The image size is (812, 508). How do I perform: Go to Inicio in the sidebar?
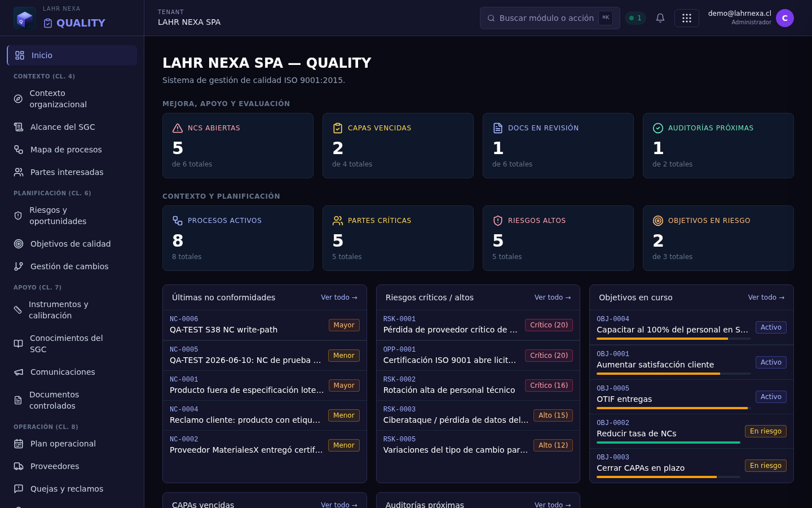tap(72, 55)
